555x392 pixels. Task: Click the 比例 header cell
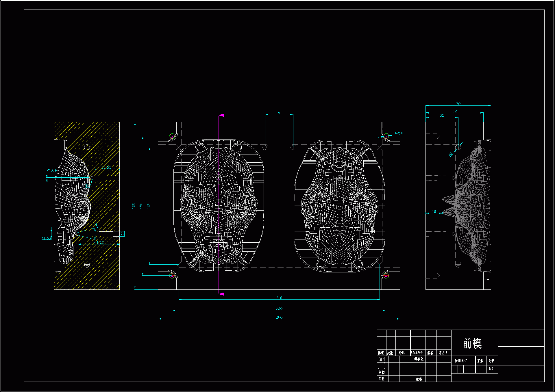[x=491, y=361]
